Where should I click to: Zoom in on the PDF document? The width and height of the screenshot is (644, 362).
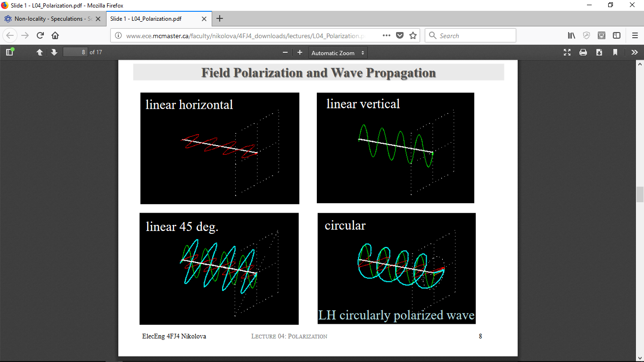pyautogui.click(x=300, y=52)
